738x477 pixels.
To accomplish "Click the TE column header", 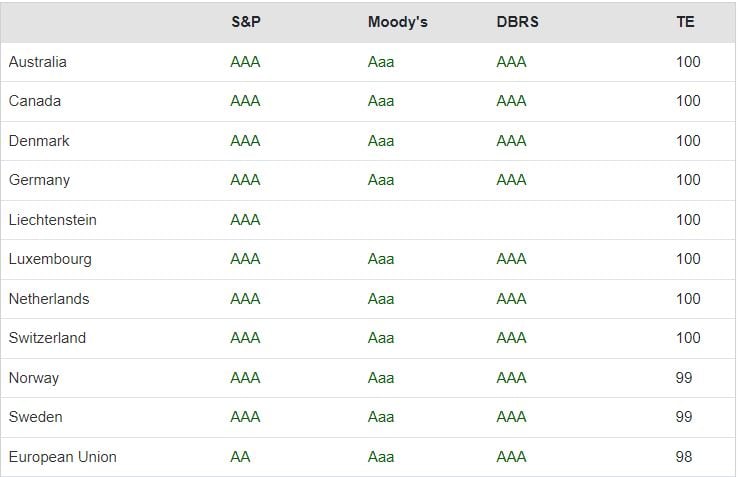I will pyautogui.click(x=685, y=22).
